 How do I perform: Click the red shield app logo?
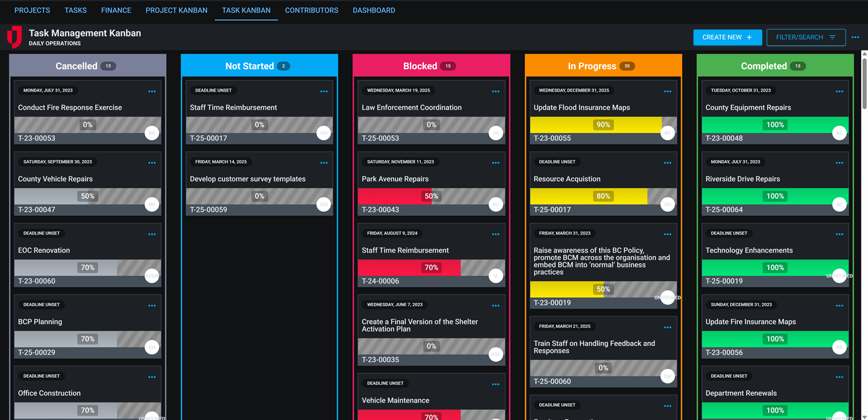(13, 36)
